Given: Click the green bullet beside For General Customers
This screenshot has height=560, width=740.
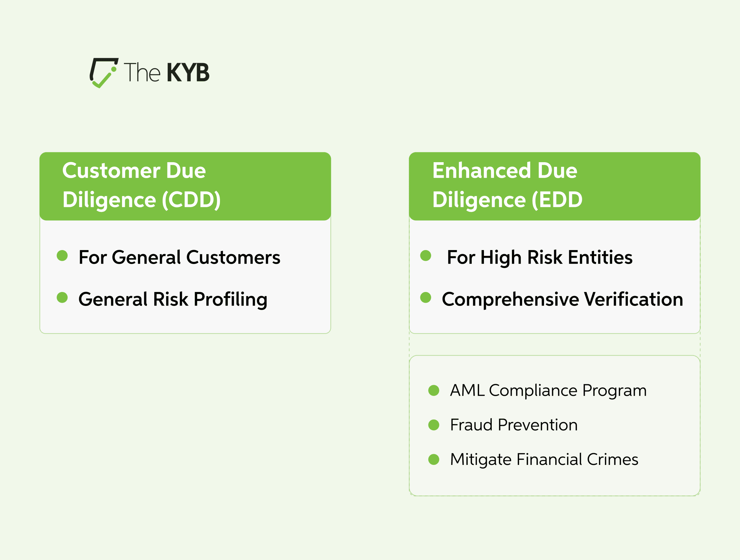Looking at the screenshot, I should click(62, 256).
